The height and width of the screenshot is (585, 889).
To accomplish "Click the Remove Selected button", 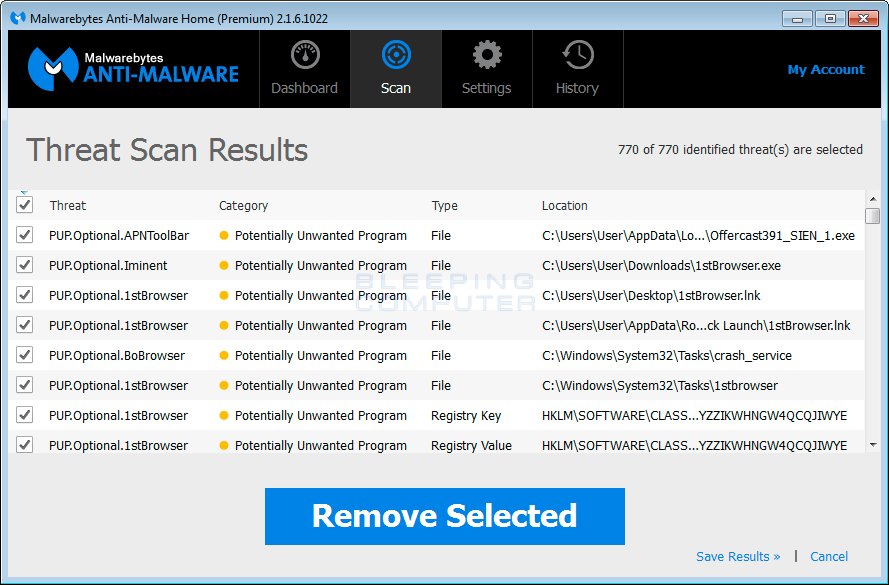I will pos(444,516).
